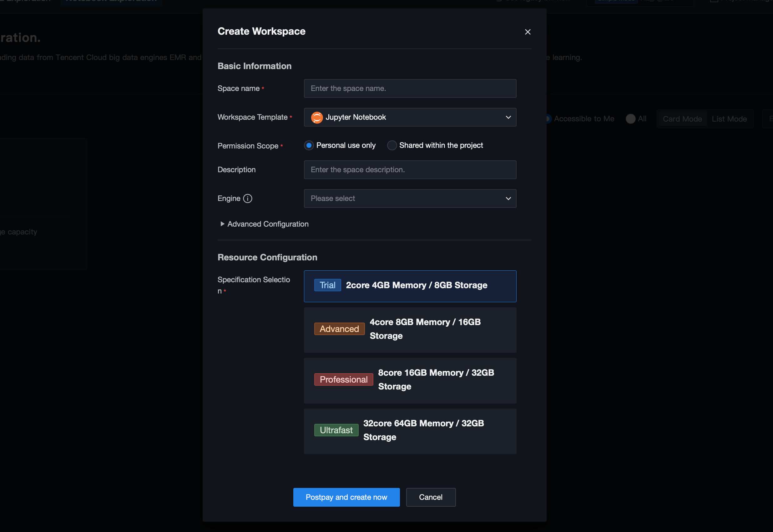Click Postpay and create now
The height and width of the screenshot is (532, 773).
(x=346, y=497)
